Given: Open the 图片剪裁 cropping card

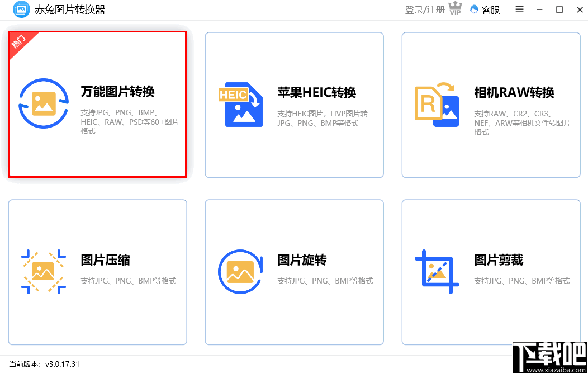Looking at the screenshot, I should point(491,272).
